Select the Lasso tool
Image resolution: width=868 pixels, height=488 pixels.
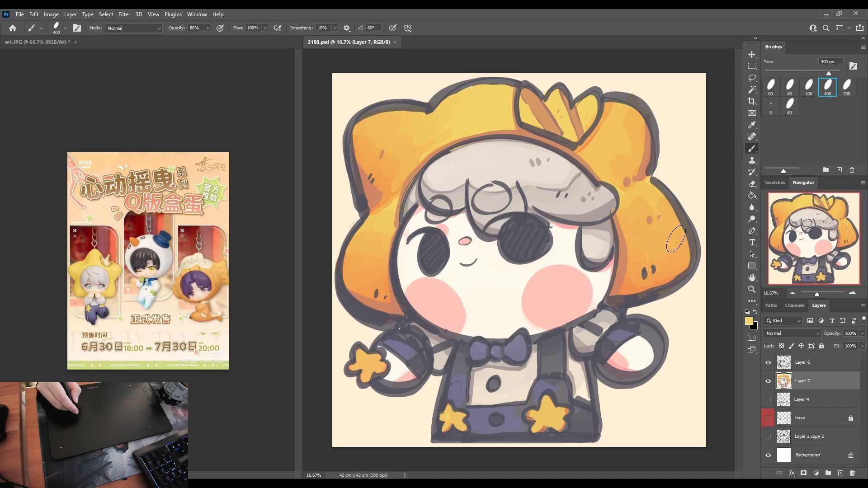tap(752, 78)
